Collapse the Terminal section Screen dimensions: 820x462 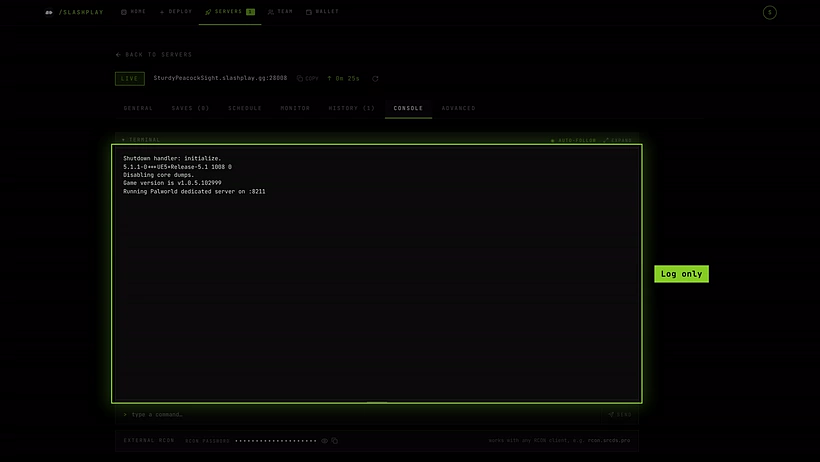(141, 140)
